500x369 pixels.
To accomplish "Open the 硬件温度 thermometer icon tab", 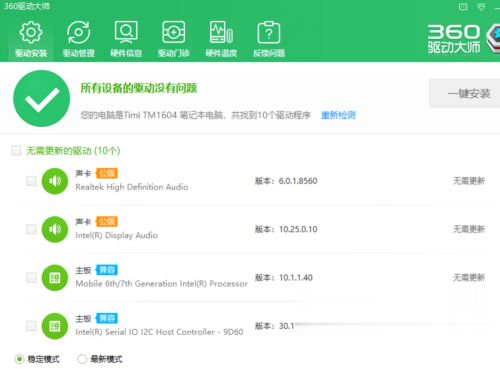I will (221, 38).
